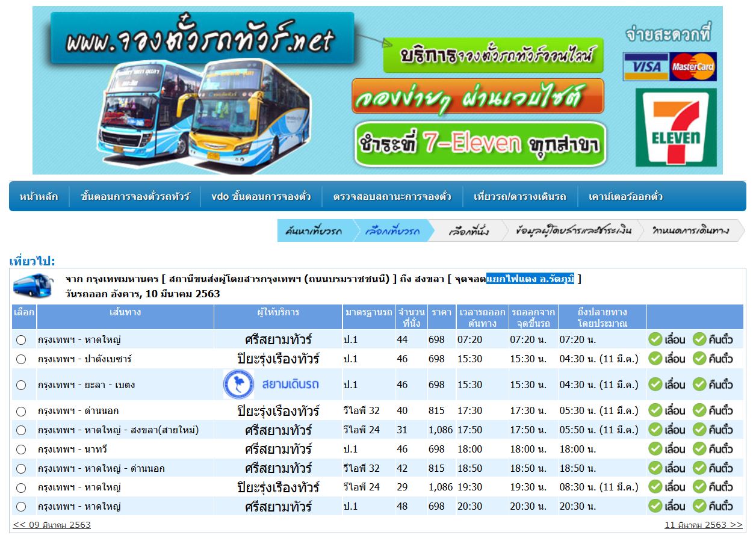Open เที่ยวรถ/ตารางเดินรถ menu item

tap(520, 196)
